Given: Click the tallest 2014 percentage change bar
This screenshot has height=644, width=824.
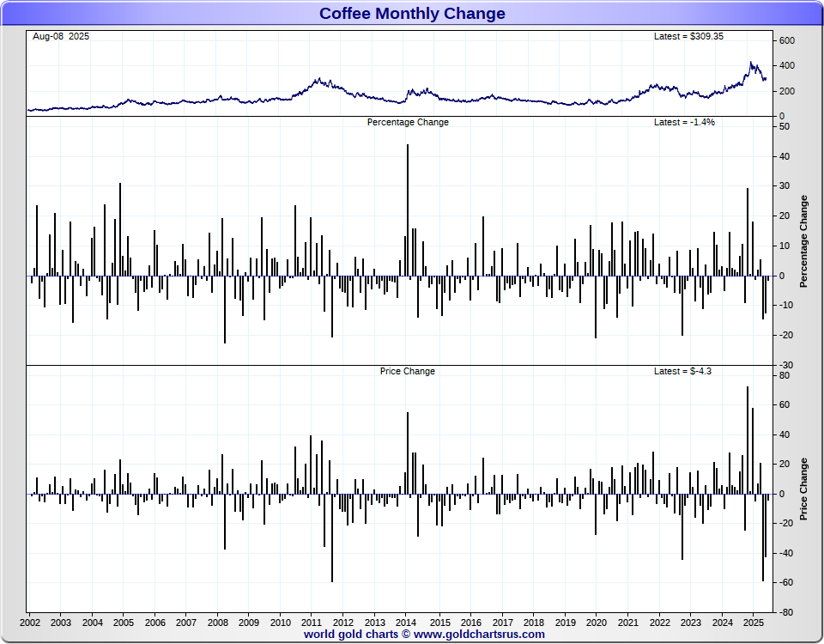Looking at the screenshot, I should point(407,210).
